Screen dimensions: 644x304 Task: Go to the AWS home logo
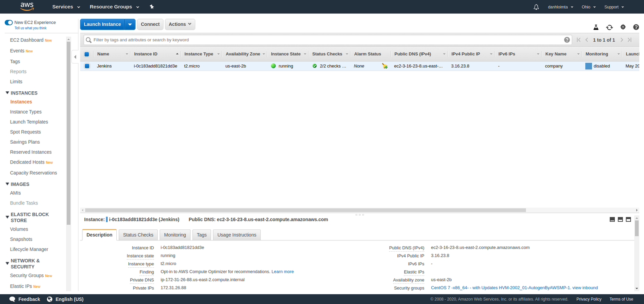point(27,7)
